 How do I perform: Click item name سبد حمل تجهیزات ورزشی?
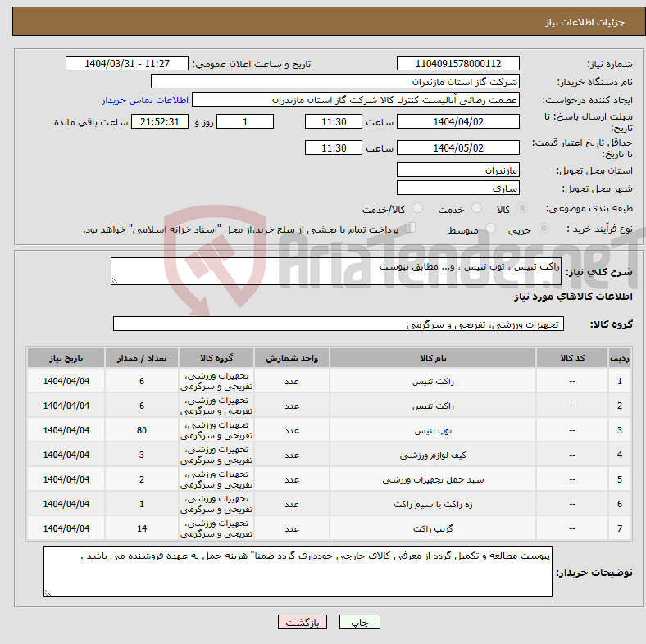click(433, 480)
